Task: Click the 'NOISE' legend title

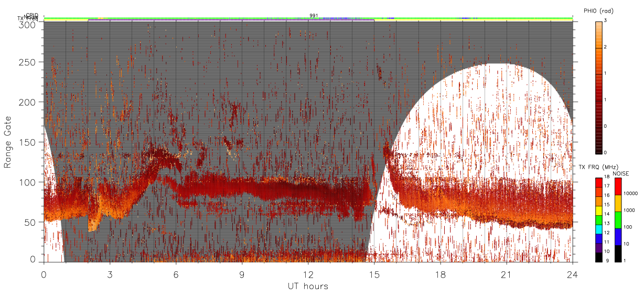Action: click(x=620, y=173)
